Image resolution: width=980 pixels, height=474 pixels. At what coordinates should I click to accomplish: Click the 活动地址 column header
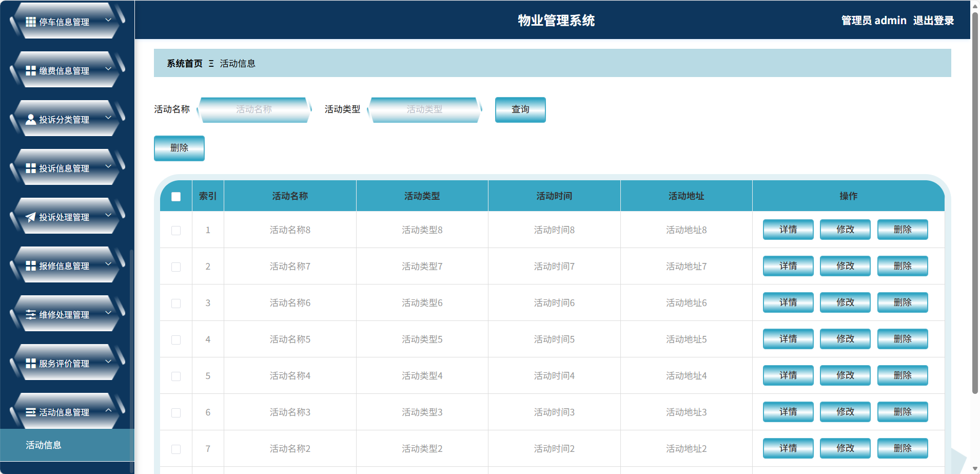tap(686, 196)
